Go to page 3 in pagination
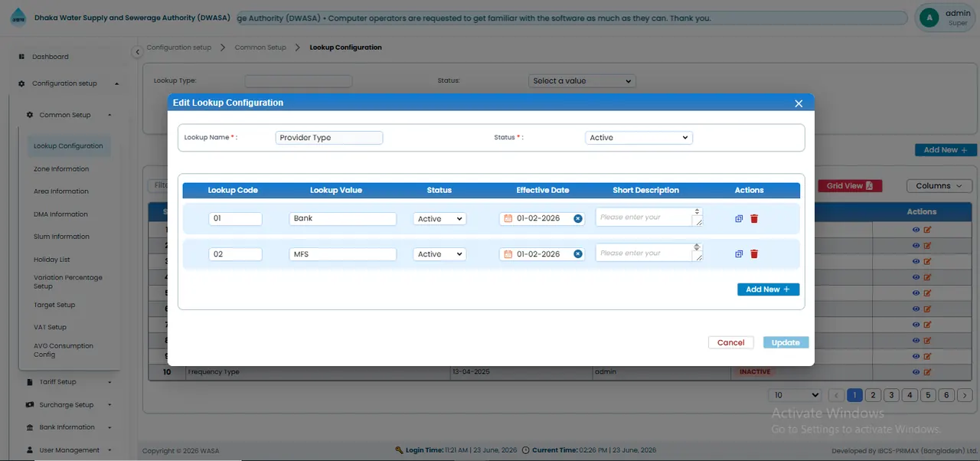The image size is (980, 461). point(891,395)
